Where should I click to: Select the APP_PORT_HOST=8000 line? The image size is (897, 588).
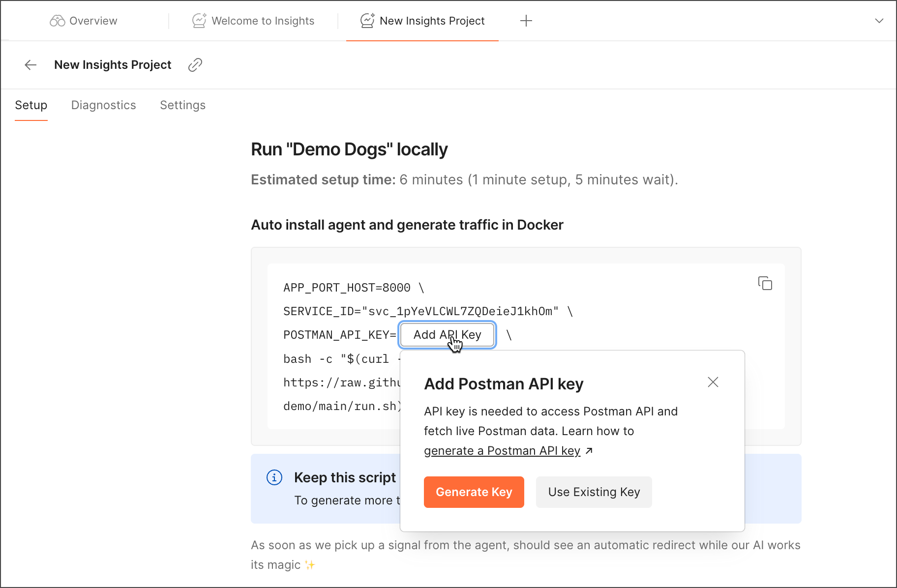tap(354, 288)
